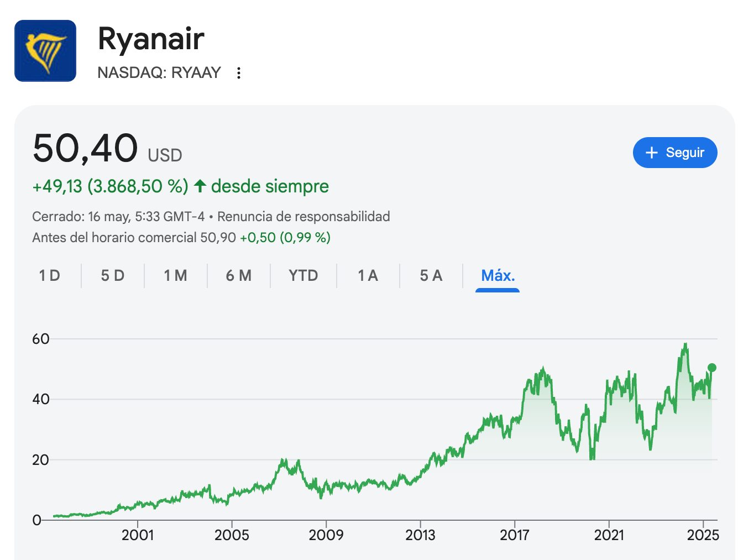Click the 2017 x-axis label
This screenshot has height=560, width=738.
click(515, 535)
